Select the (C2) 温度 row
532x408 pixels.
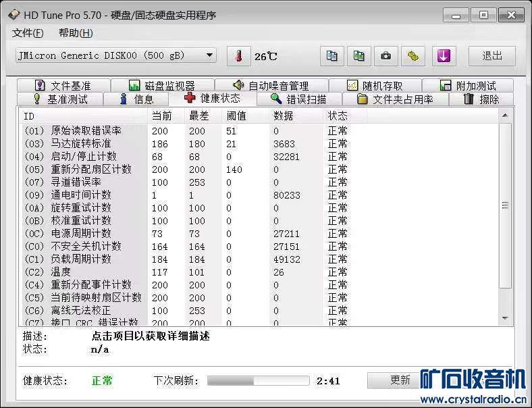259,272
